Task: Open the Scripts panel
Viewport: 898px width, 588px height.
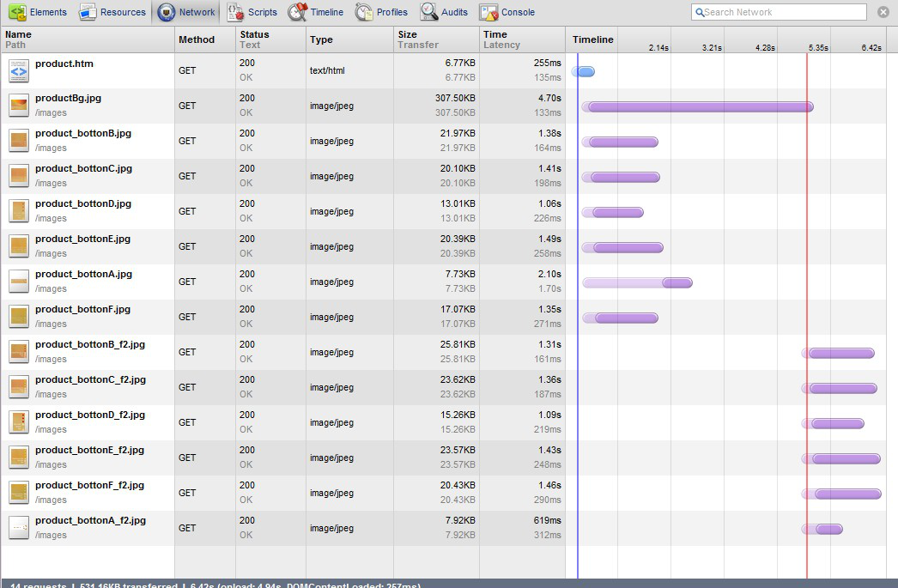Action: click(x=252, y=12)
